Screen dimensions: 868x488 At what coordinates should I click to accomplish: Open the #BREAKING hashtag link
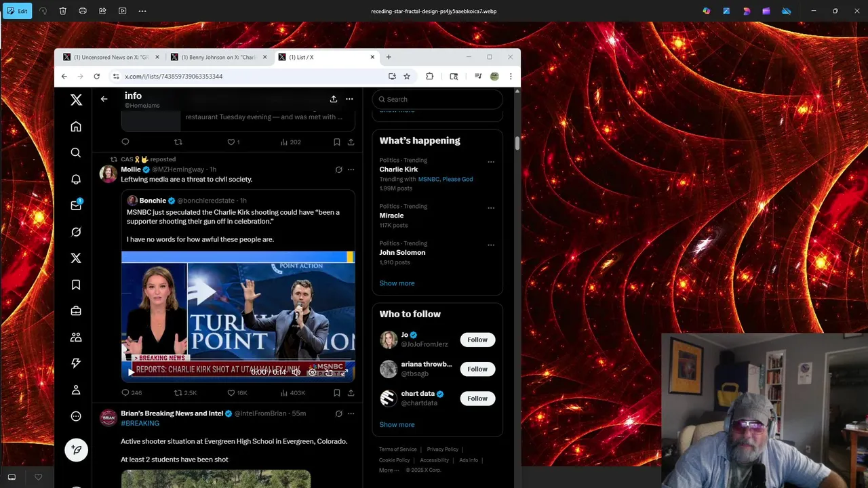[140, 424]
